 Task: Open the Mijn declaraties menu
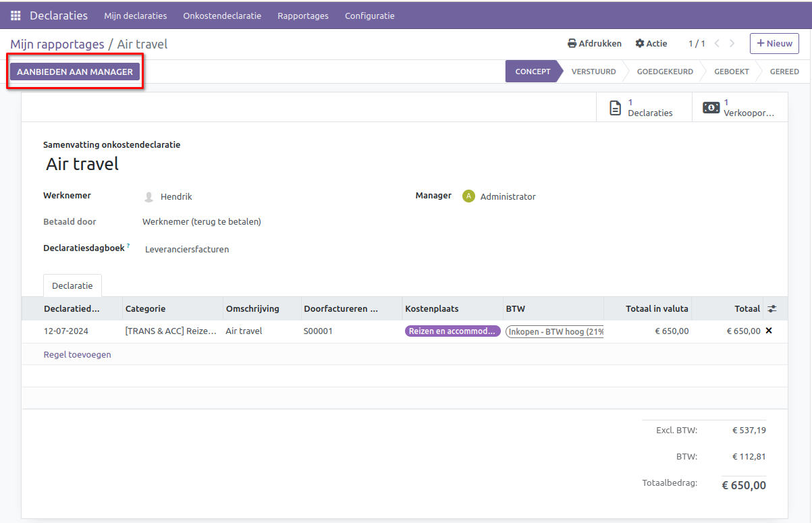pyautogui.click(x=135, y=16)
